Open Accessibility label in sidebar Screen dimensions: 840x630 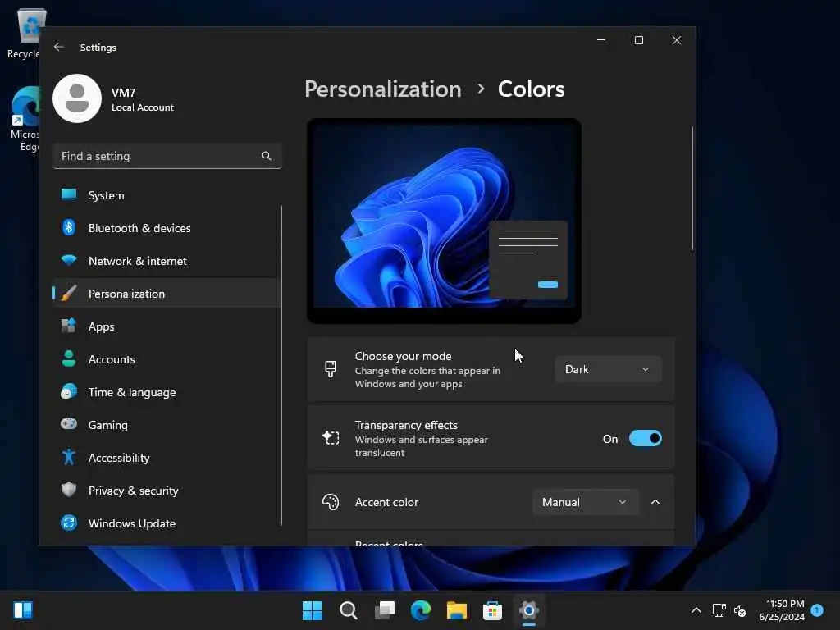[x=119, y=458]
